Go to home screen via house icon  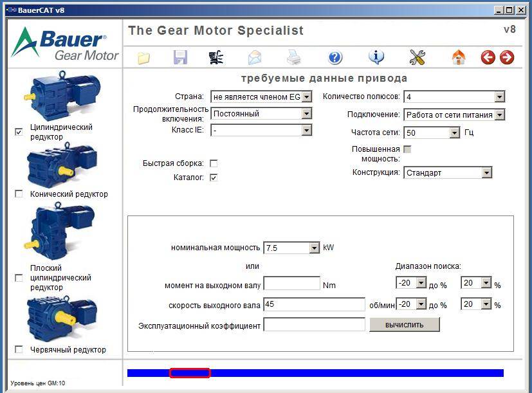point(459,57)
